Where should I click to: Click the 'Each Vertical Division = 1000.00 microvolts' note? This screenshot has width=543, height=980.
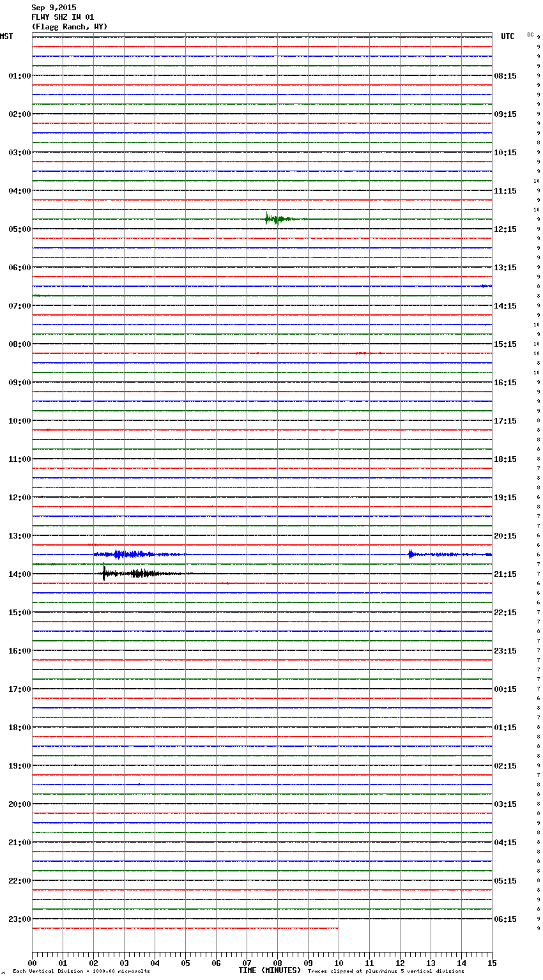[x=81, y=972]
